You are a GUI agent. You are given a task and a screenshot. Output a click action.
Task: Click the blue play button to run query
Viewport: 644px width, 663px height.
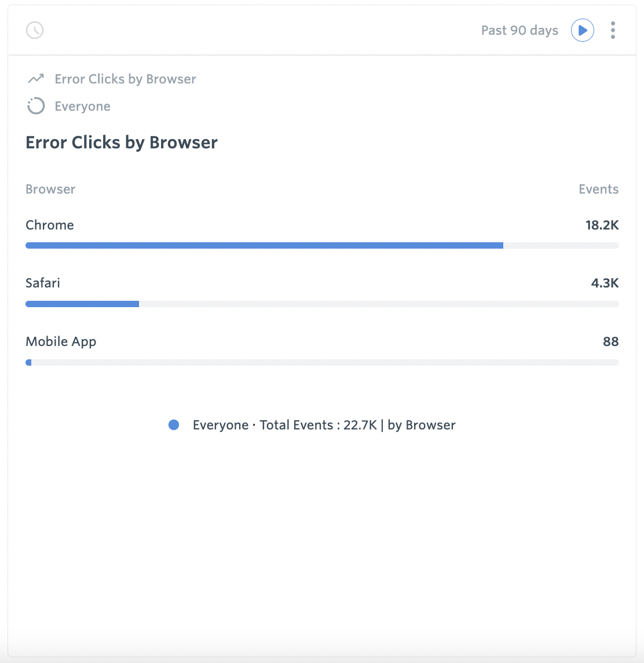coord(582,30)
